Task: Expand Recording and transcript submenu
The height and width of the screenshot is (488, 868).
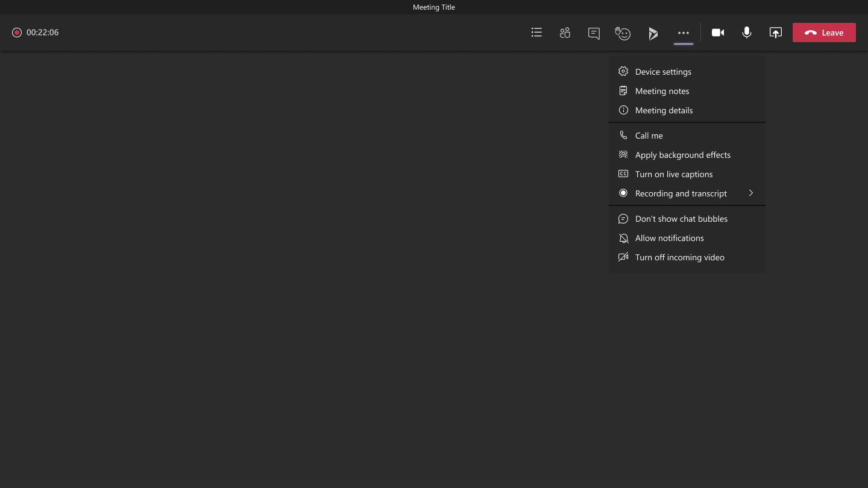Action: point(687,193)
